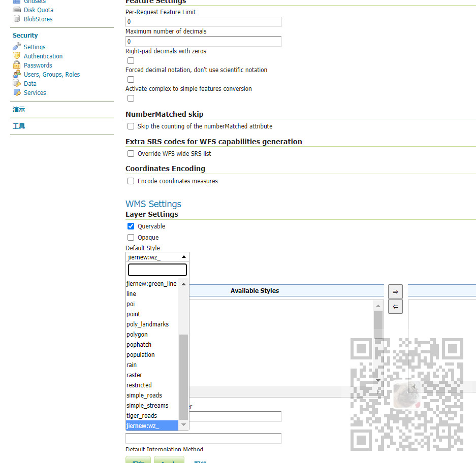This screenshot has width=476, height=463.
Task: Open Disk Quota link
Action: click(39, 10)
